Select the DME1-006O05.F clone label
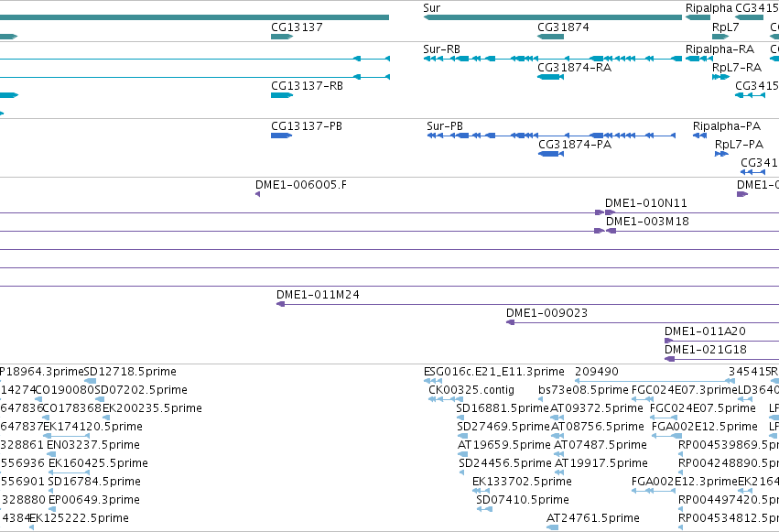Viewport: 779px width, 532px height. (x=301, y=185)
